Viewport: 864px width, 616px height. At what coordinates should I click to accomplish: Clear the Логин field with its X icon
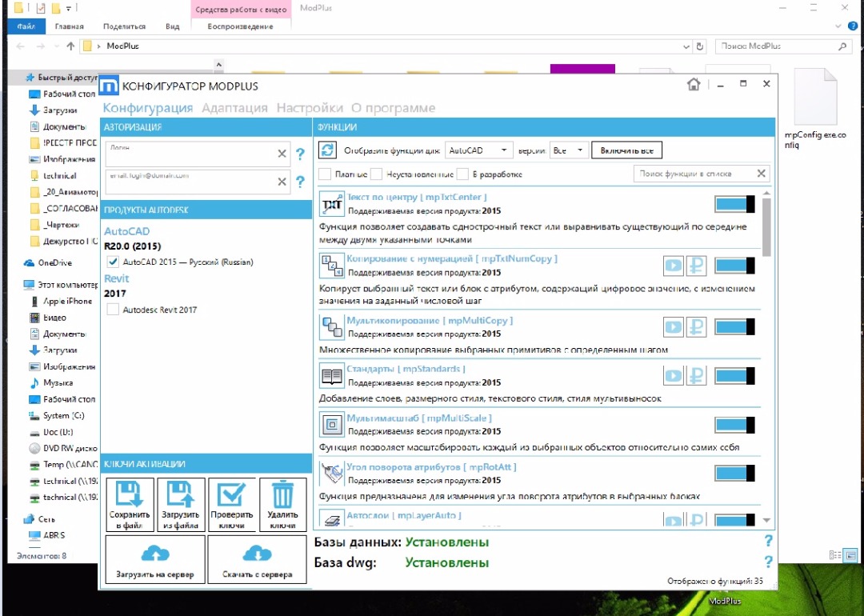coord(282,154)
